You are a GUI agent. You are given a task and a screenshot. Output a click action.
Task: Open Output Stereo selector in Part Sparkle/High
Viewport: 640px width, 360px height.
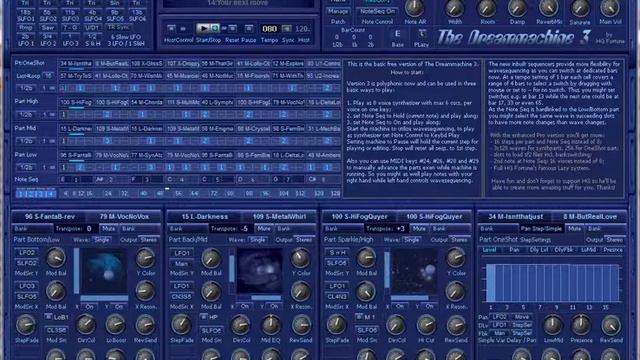click(x=459, y=240)
